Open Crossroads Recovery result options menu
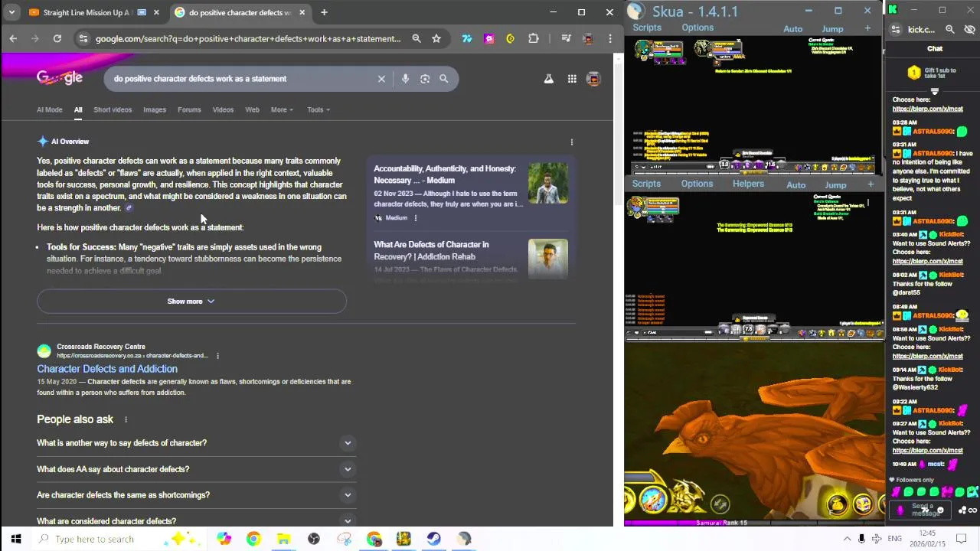The height and width of the screenshot is (551, 980). pos(217,356)
